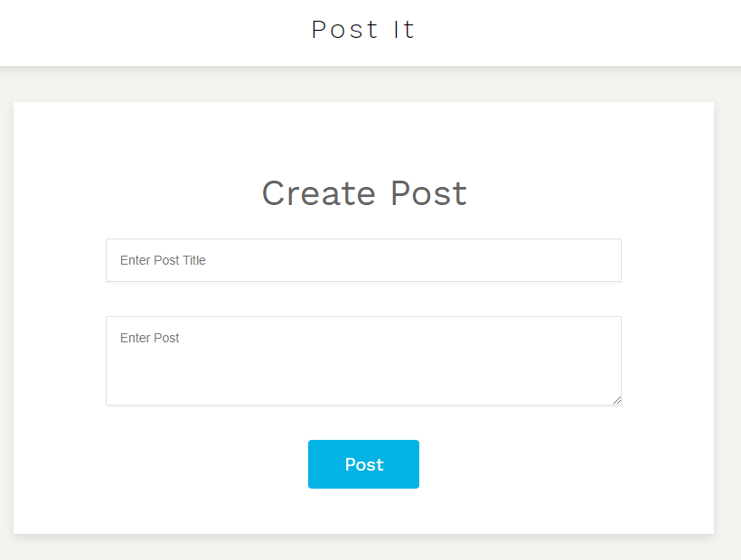Click the blue Post button
This screenshot has width=741, height=560.
[363, 464]
